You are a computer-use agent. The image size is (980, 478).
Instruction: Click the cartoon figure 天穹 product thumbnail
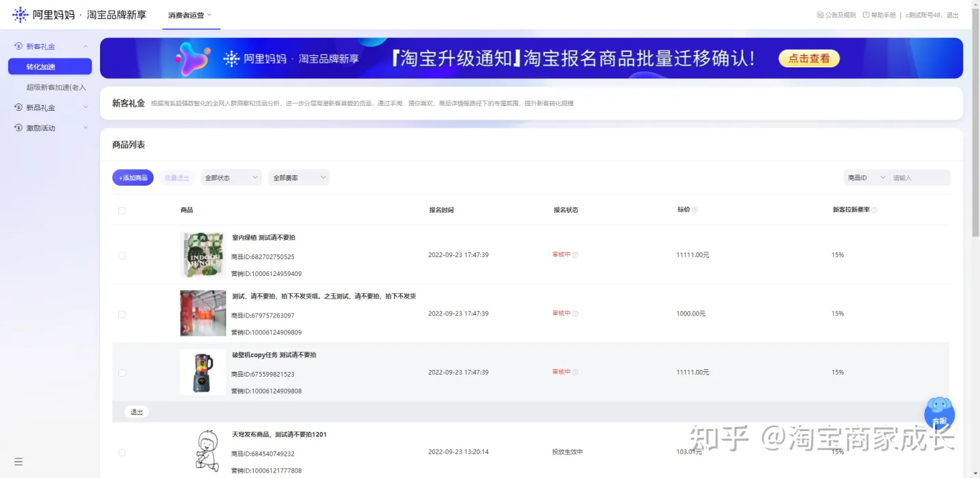coord(207,450)
